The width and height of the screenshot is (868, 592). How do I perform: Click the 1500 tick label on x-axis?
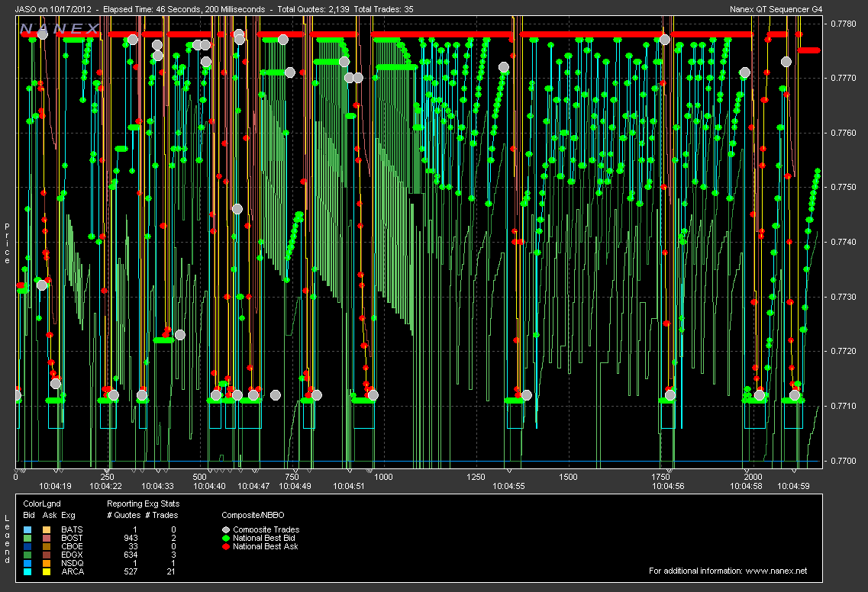pyautogui.click(x=568, y=477)
